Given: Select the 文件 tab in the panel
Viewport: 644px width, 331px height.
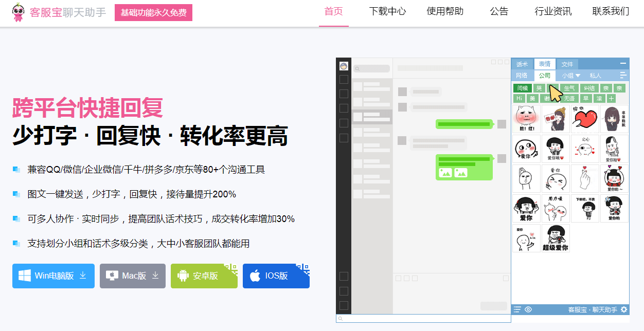Looking at the screenshot, I should (567, 64).
